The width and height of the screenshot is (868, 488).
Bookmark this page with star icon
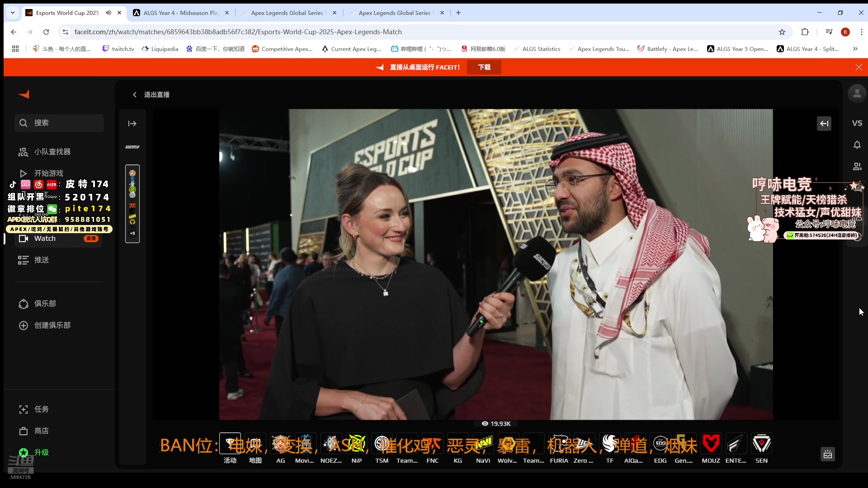[x=782, y=32]
